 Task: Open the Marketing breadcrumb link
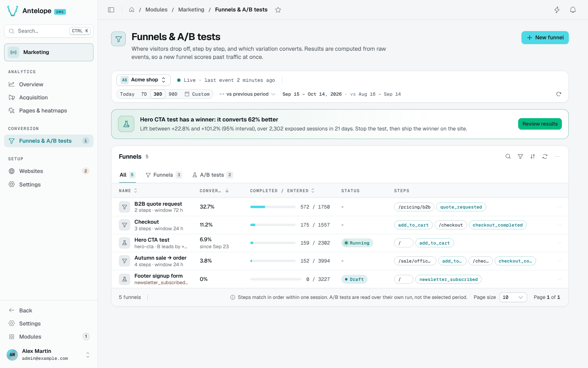pyautogui.click(x=191, y=10)
